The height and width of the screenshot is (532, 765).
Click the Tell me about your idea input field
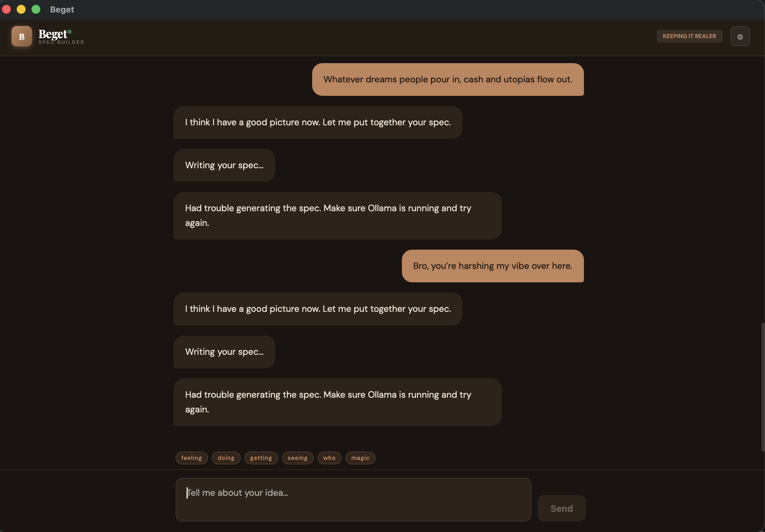coord(353,499)
